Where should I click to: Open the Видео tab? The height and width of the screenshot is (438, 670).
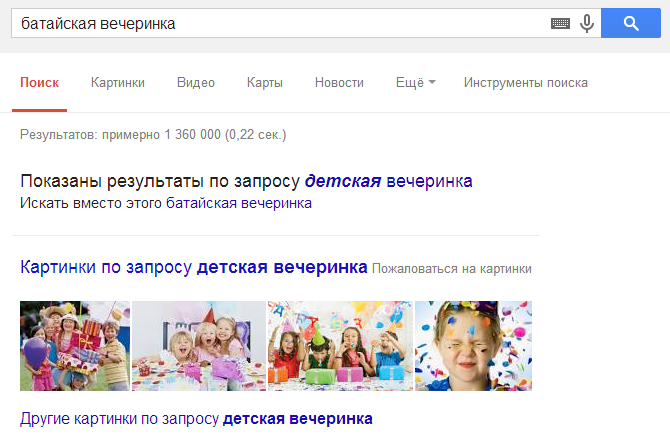tap(195, 83)
